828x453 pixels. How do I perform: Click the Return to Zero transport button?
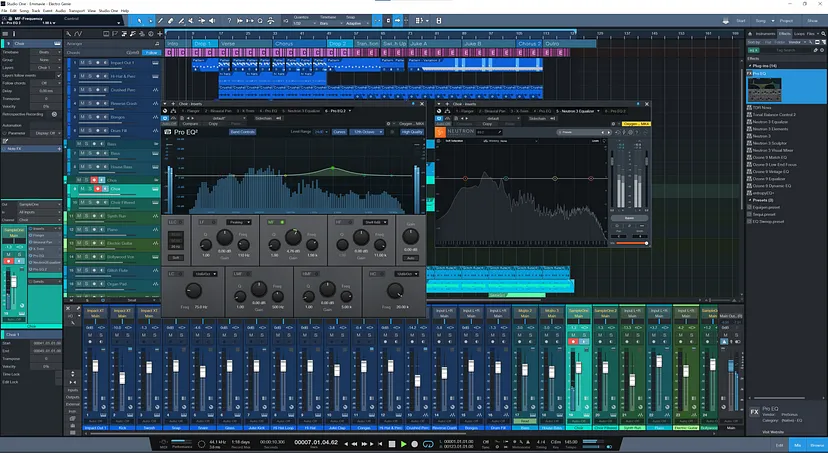[380, 444]
